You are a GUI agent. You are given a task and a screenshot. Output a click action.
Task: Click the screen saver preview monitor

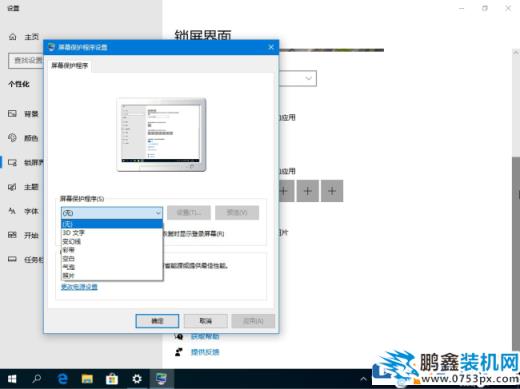pos(161,135)
